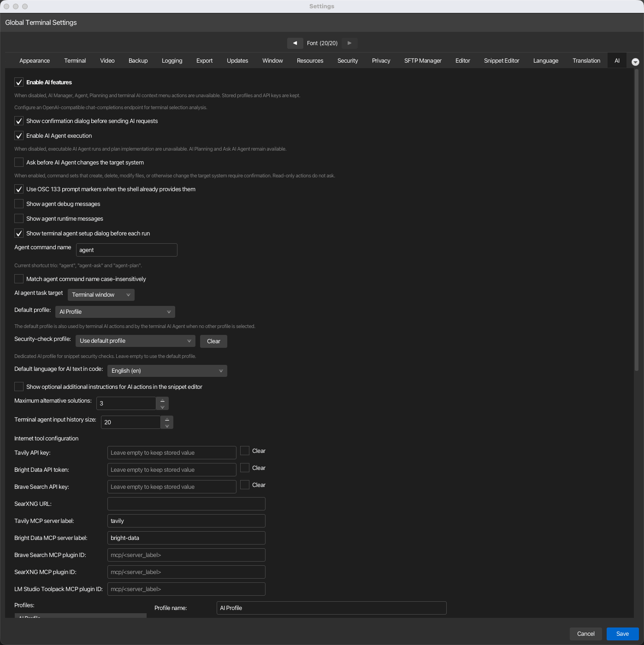
Task: Click the Save button
Action: (622, 634)
